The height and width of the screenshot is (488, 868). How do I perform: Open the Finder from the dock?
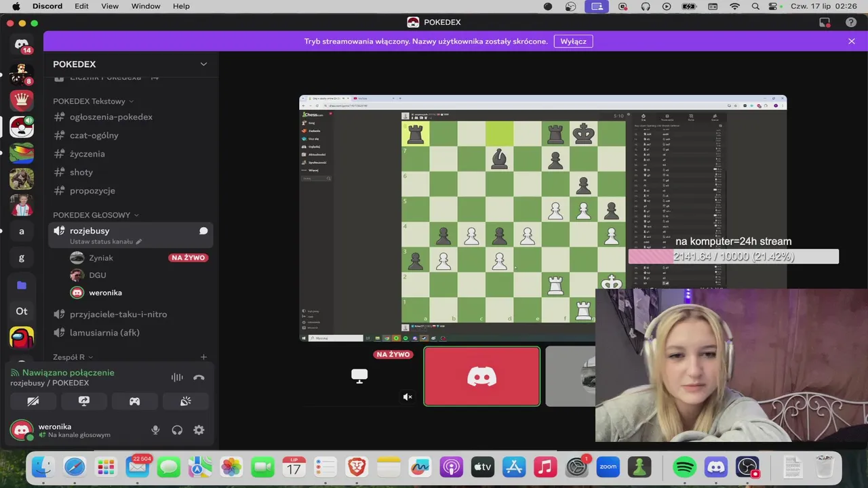coord(43,466)
